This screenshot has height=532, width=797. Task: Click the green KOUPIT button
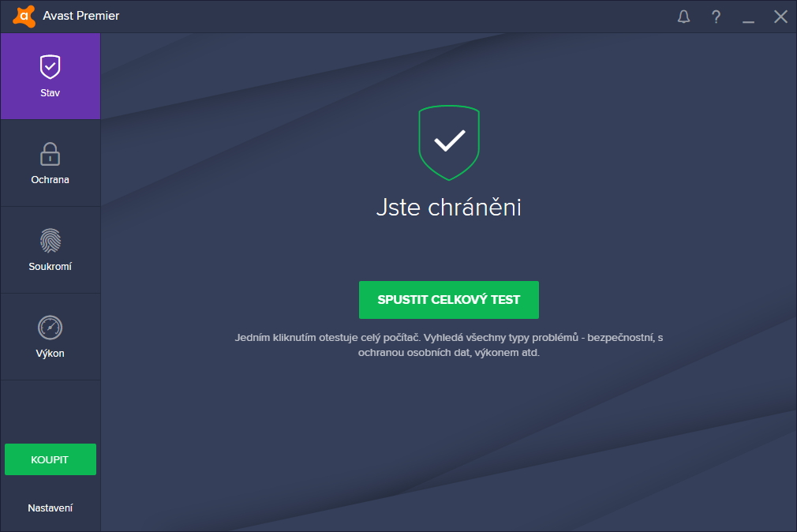pyautogui.click(x=51, y=459)
